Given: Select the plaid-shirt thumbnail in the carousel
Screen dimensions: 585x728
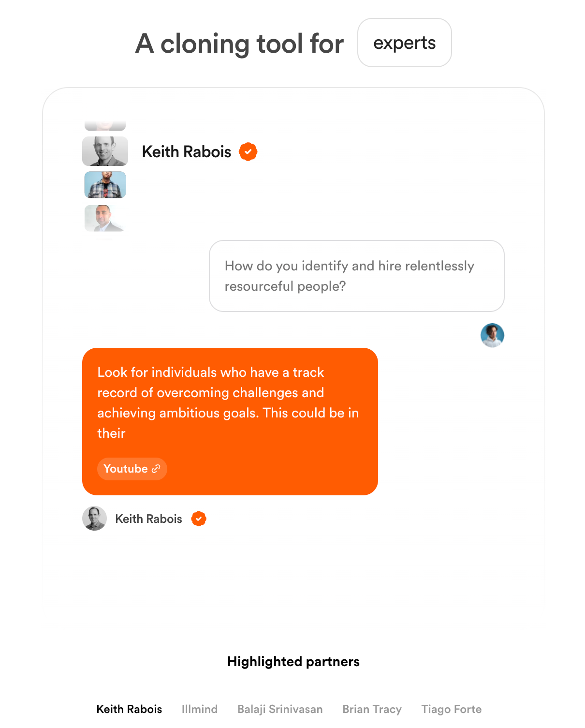Looking at the screenshot, I should [105, 185].
